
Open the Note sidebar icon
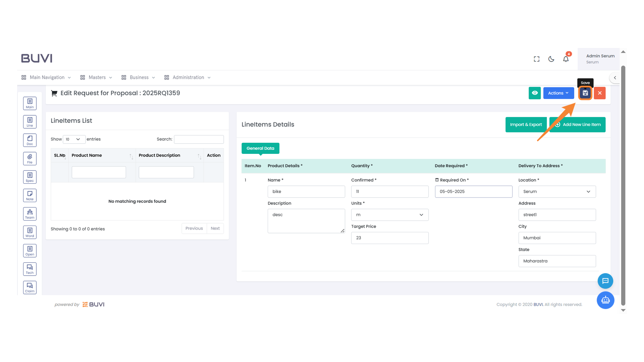tap(30, 195)
